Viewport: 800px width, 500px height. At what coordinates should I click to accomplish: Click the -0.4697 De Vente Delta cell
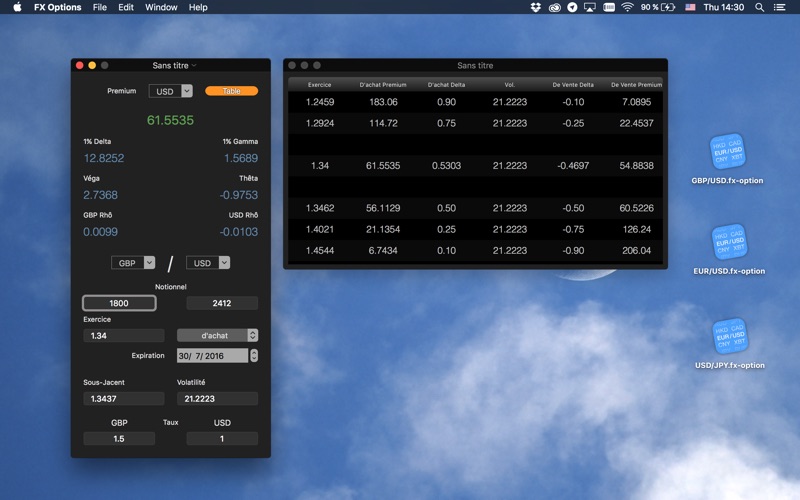point(573,165)
